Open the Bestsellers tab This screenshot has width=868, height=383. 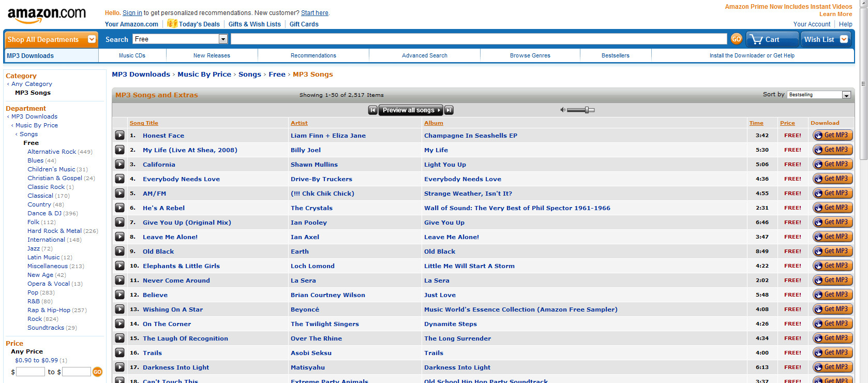point(615,55)
